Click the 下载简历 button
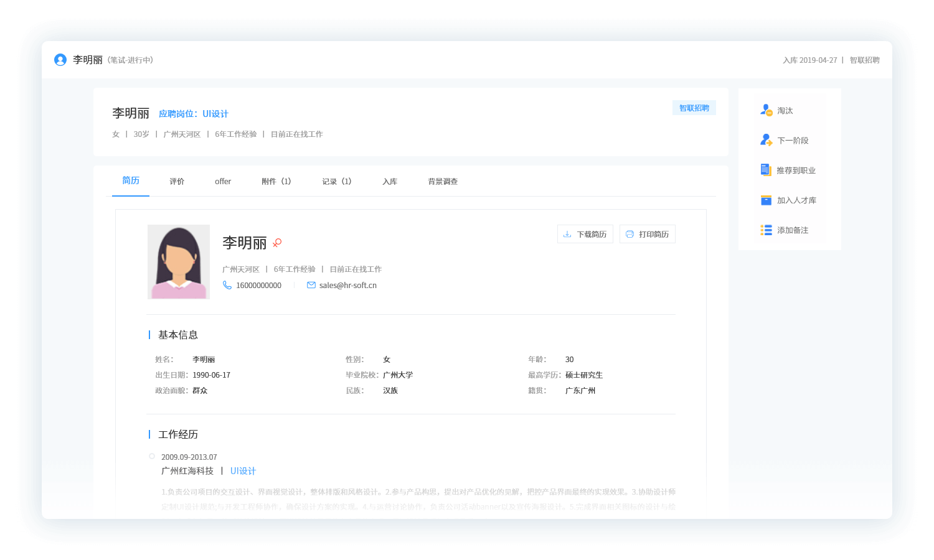The image size is (934, 560). pyautogui.click(x=585, y=234)
